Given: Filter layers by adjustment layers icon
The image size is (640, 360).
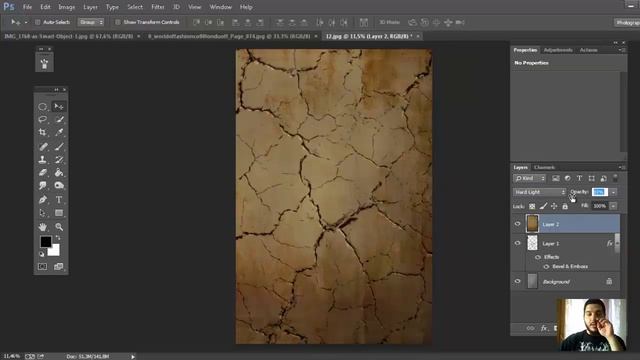Looking at the screenshot, I should [x=567, y=178].
